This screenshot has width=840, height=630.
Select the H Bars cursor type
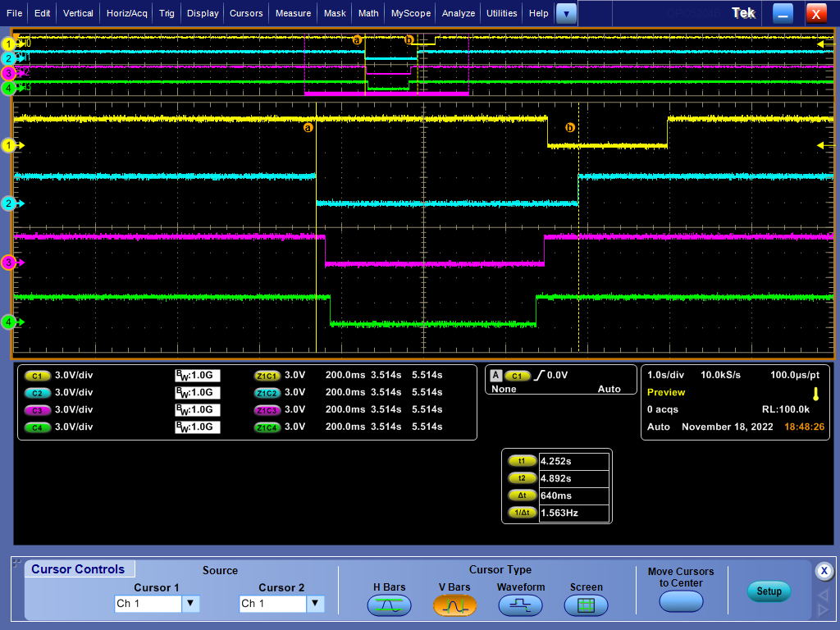pos(390,606)
